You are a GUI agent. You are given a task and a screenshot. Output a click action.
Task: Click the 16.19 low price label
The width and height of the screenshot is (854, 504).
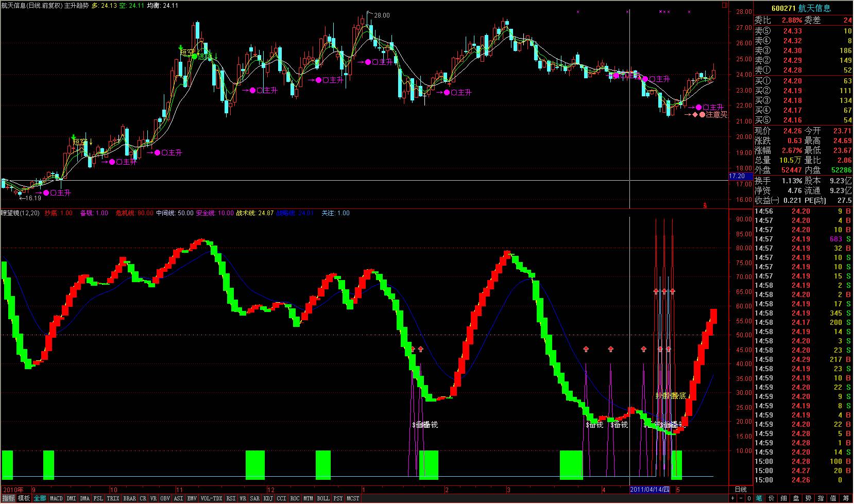click(33, 198)
